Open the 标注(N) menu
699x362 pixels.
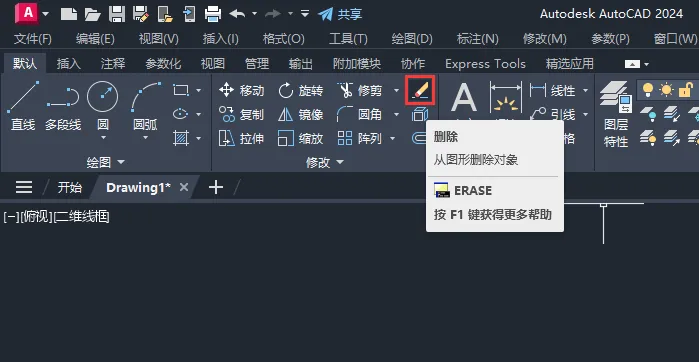click(477, 39)
